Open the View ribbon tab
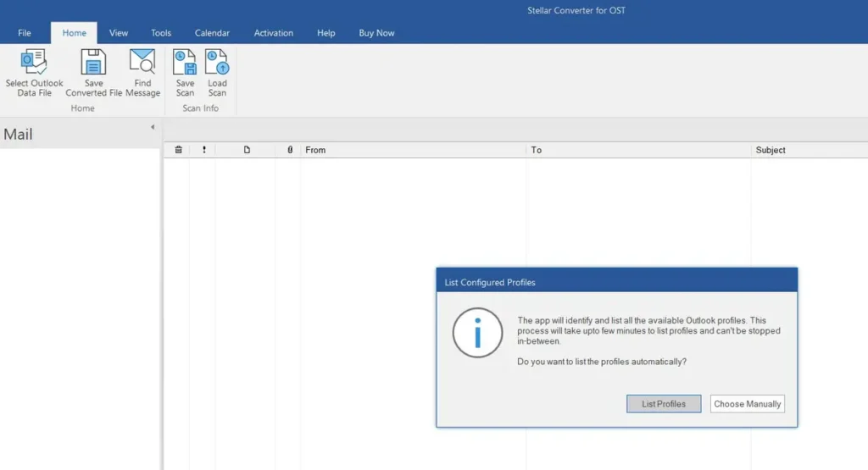 (119, 33)
